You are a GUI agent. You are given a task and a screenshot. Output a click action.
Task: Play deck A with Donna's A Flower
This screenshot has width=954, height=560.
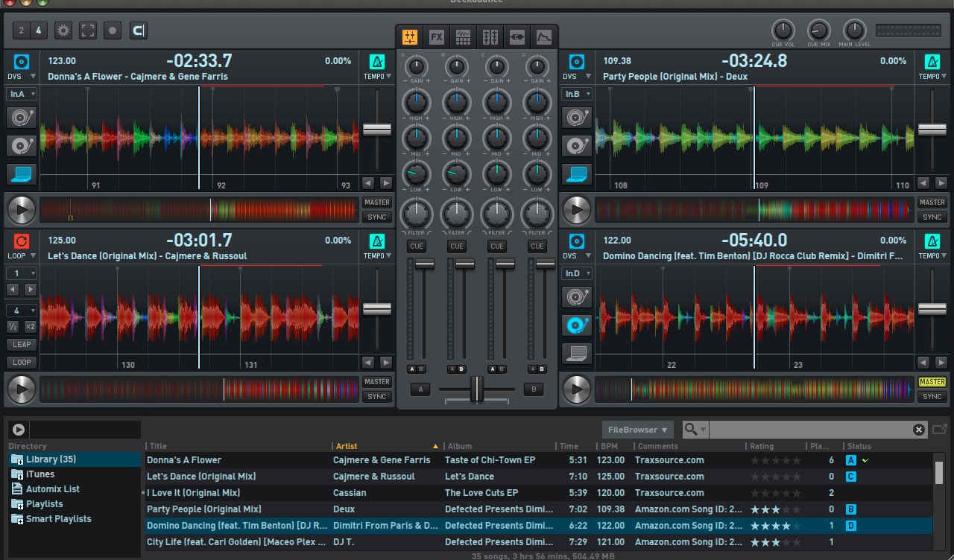(22, 210)
